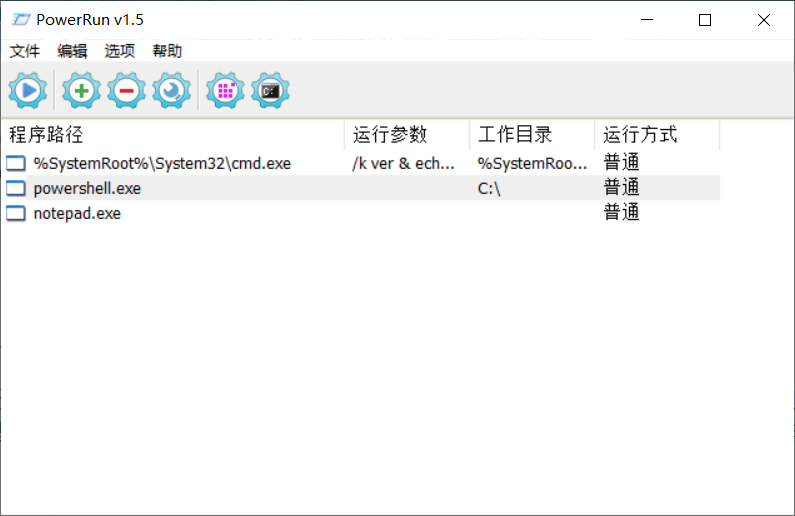Open the 编辑 menu

(x=72, y=51)
